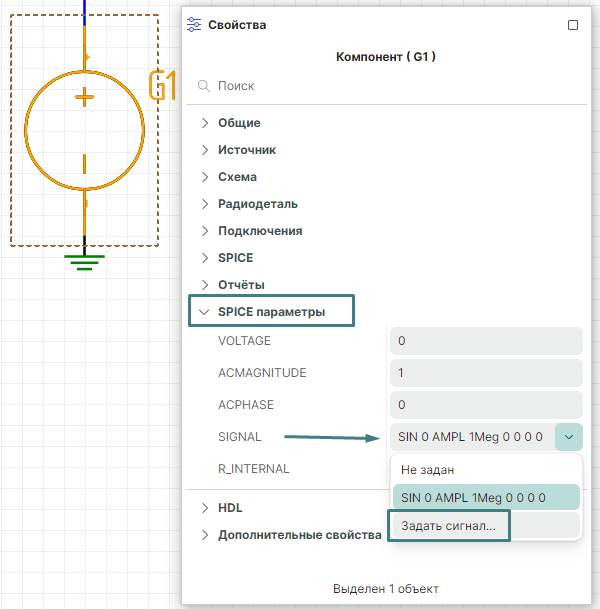
Task: Click the Выделен 1 объект status text
Action: pyautogui.click(x=386, y=589)
